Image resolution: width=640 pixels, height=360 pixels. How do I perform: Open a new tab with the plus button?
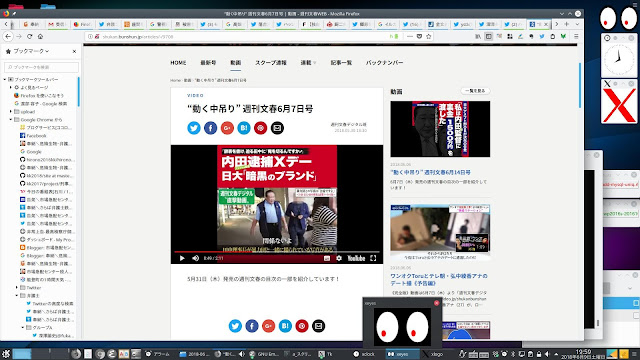[x=567, y=24]
